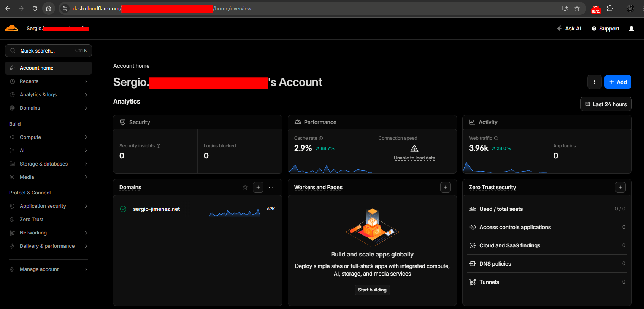Expand AI chevron in sidebar
The image size is (644, 309).
(86, 151)
